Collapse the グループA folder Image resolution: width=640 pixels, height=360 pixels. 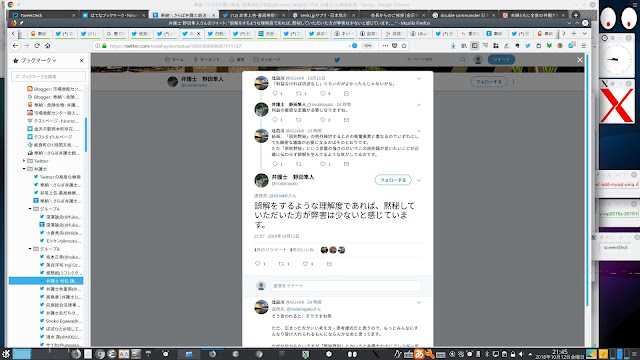click(30, 209)
